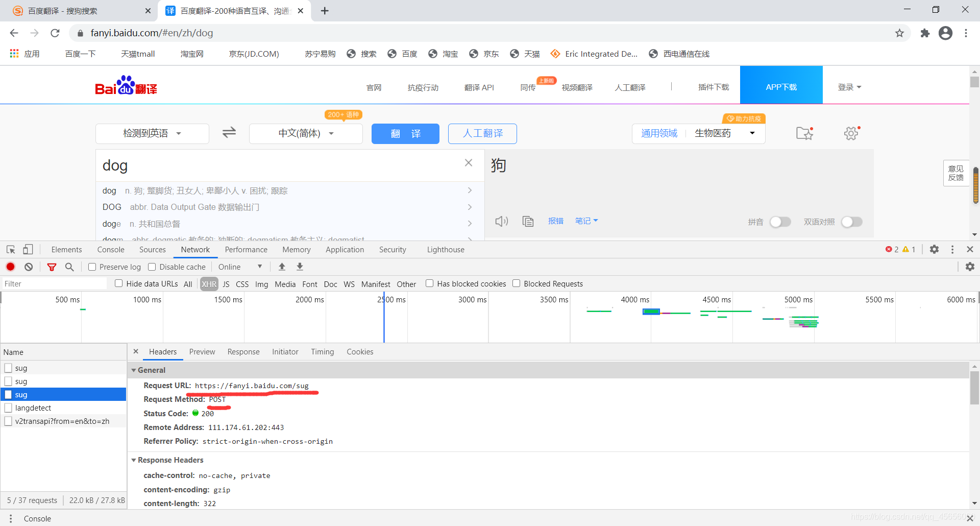Open the favorites folder star icon
This screenshot has width=980, height=526.
(x=804, y=133)
